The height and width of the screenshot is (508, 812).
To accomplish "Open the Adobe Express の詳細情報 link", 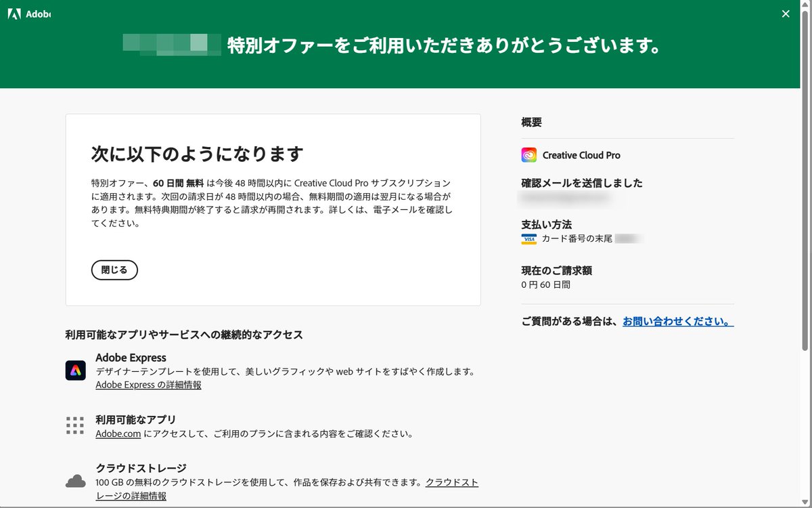I will 148,385.
